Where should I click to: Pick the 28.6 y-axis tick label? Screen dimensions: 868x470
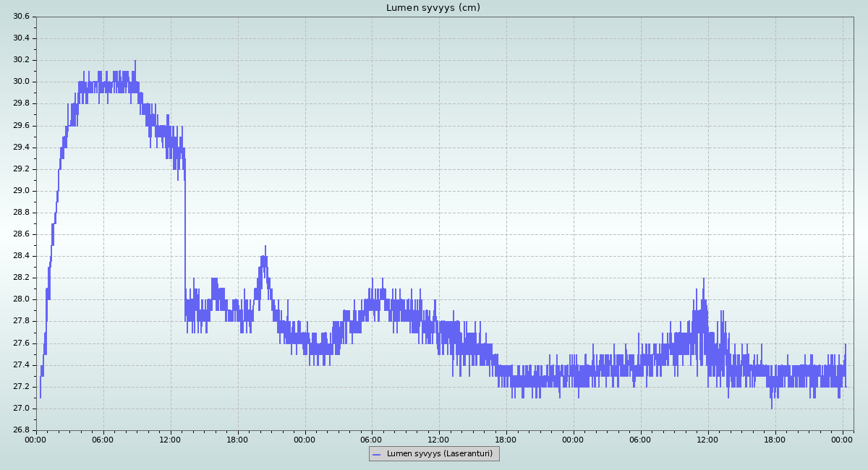click(21, 234)
